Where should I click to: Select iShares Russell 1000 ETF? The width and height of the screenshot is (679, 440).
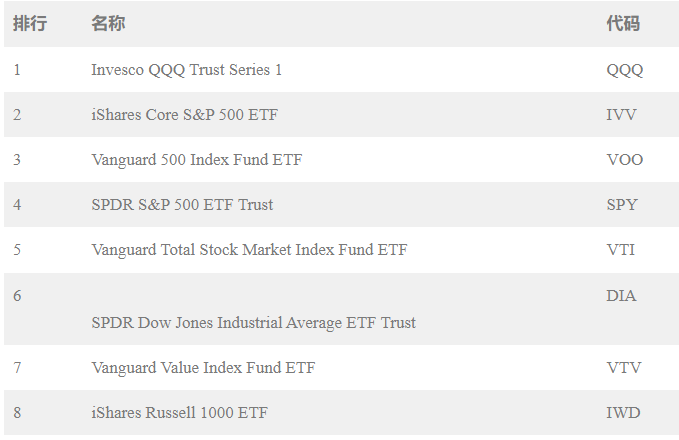(179, 413)
